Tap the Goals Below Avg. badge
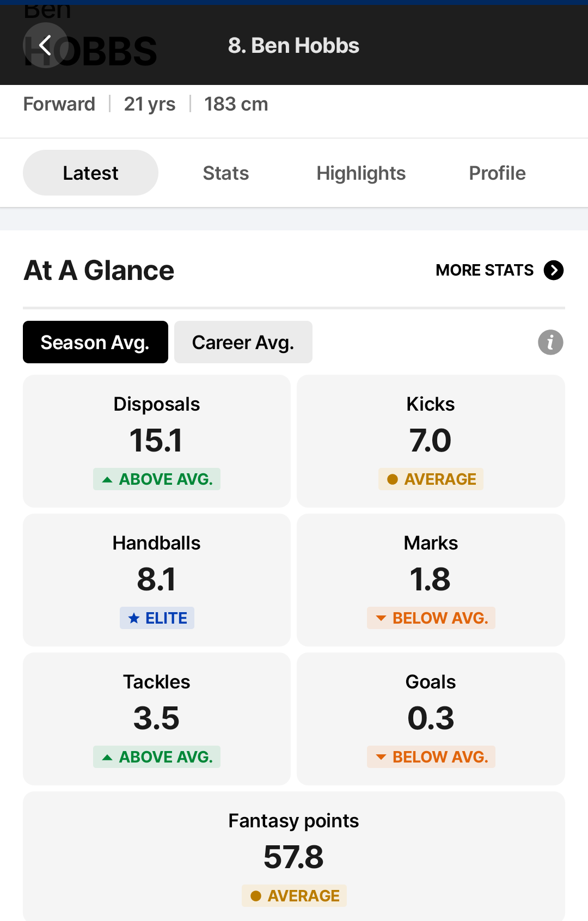Viewport: 588px width, 921px height. 431,757
